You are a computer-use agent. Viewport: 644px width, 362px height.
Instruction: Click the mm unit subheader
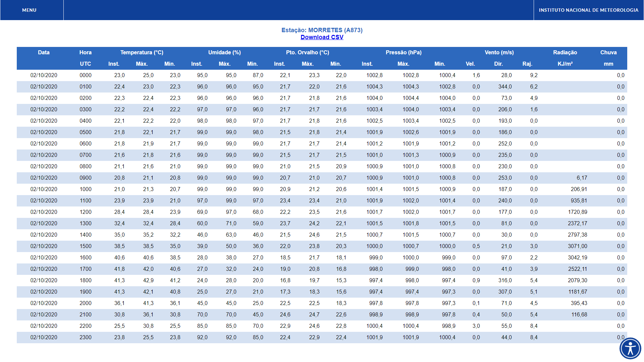pyautogui.click(x=608, y=64)
